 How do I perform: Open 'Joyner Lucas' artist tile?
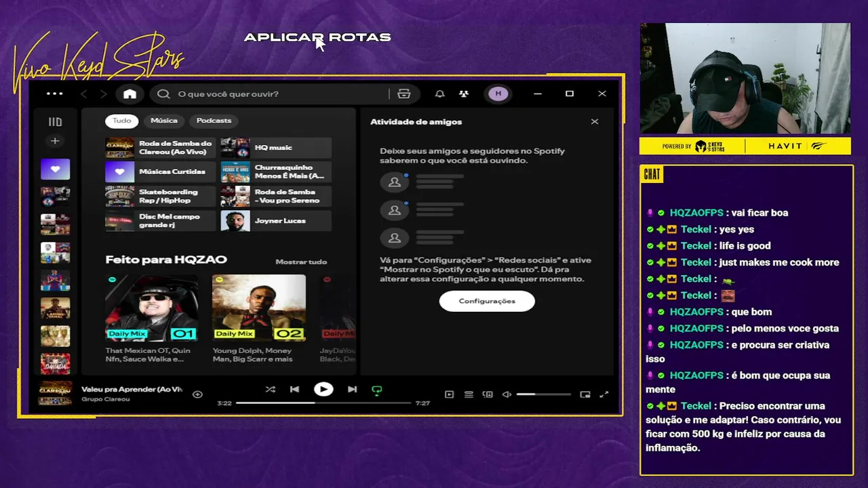point(276,221)
